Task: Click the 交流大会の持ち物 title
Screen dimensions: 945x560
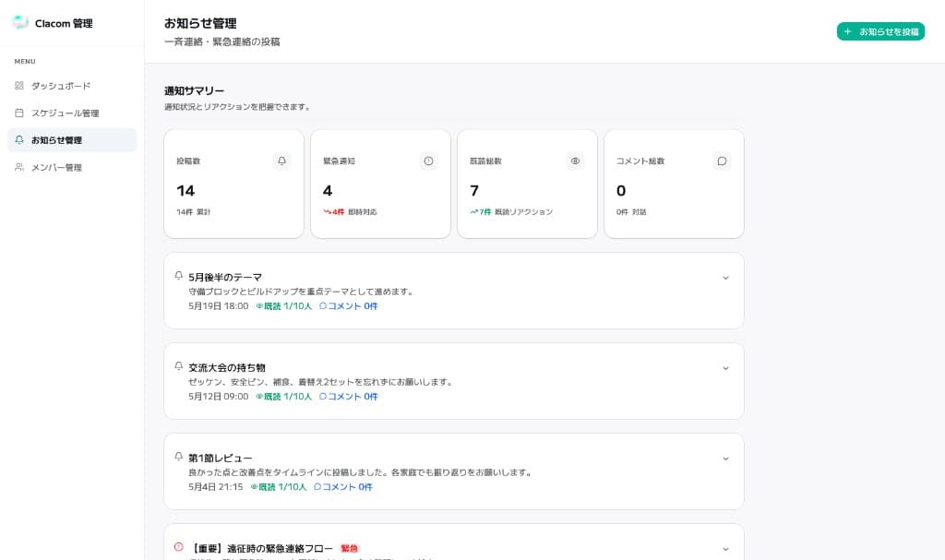Action: point(227,368)
